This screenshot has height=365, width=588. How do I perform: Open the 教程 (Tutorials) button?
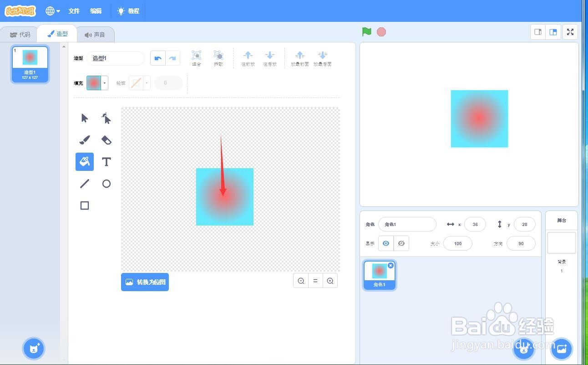tap(128, 11)
